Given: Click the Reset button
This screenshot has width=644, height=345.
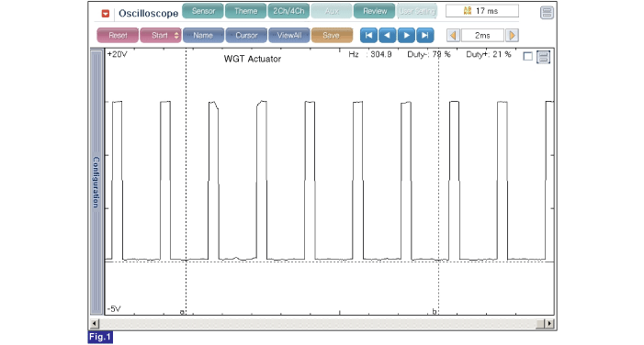Looking at the screenshot, I should click(118, 35).
